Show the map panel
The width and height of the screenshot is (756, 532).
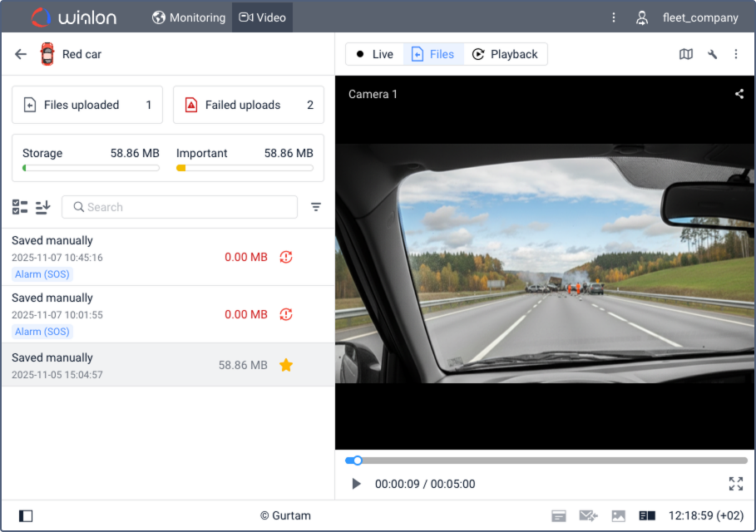point(685,54)
